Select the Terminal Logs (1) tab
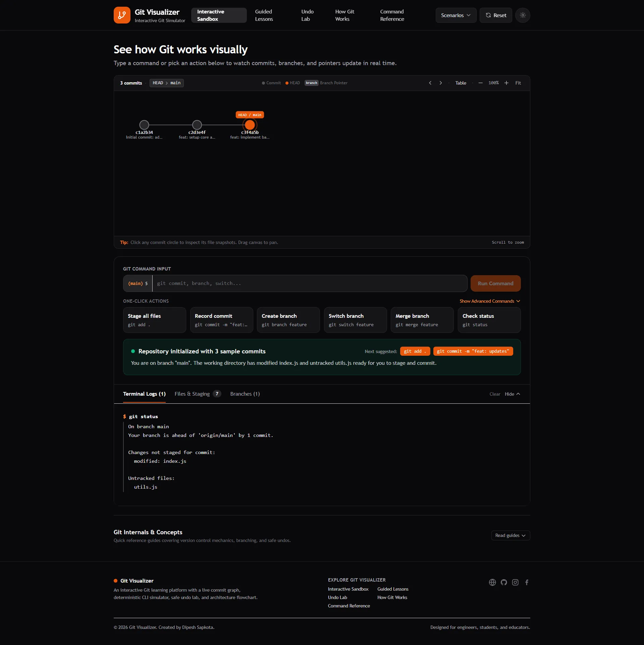Image resolution: width=644 pixels, height=645 pixels. (144, 394)
